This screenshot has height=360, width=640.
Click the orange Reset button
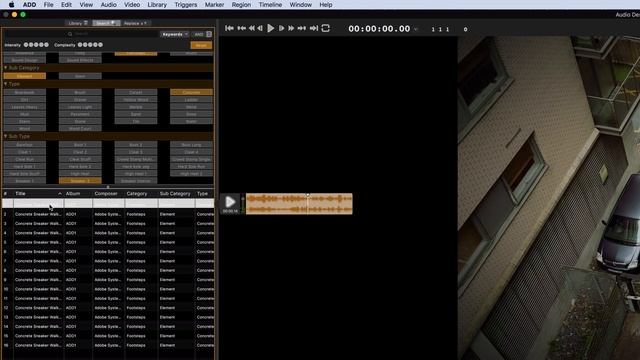tap(201, 45)
